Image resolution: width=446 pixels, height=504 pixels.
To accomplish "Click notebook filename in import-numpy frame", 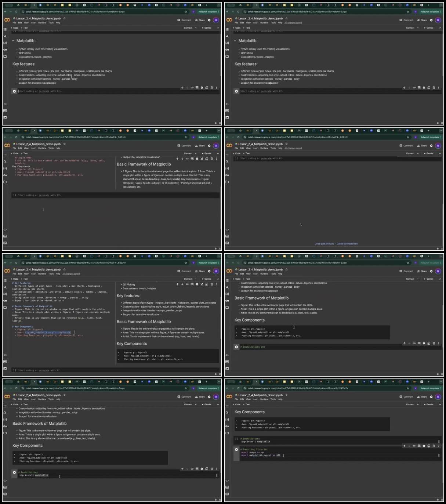I will click(x=260, y=395).
